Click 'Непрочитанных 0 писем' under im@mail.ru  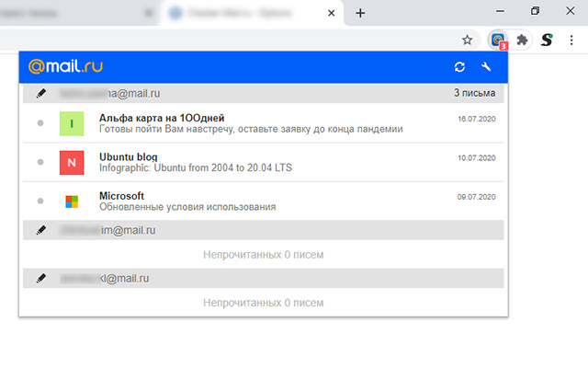(264, 255)
